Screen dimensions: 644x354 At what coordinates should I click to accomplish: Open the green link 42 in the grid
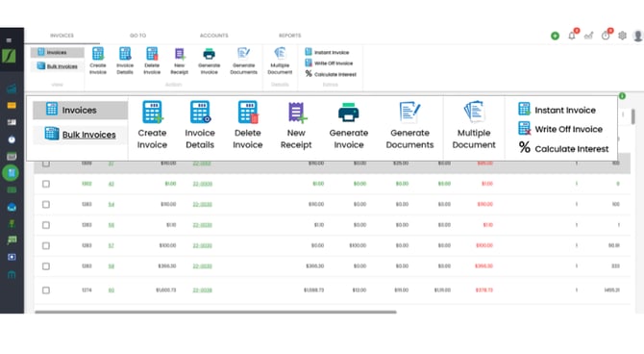[111, 184]
